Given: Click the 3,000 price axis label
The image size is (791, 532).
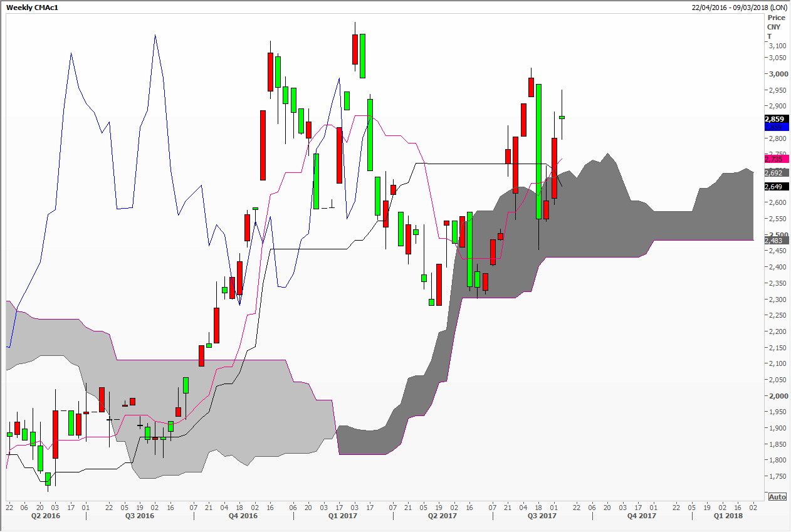Looking at the screenshot, I should pos(777,74).
